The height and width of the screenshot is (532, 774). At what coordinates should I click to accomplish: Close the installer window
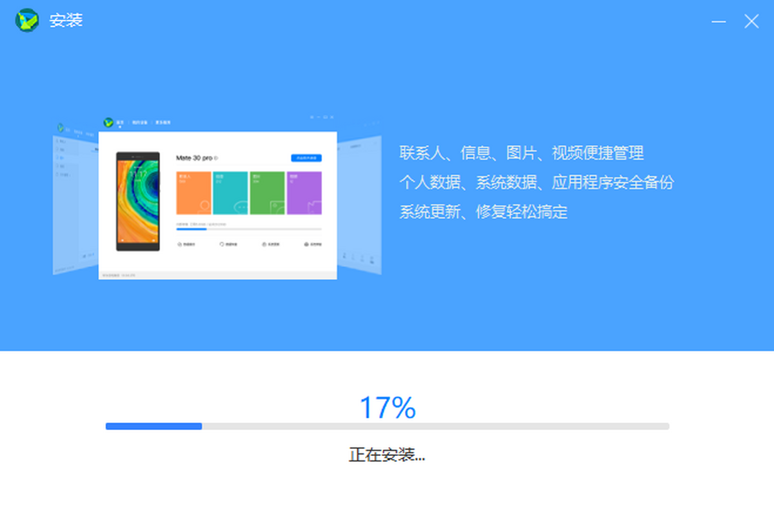[x=751, y=21]
